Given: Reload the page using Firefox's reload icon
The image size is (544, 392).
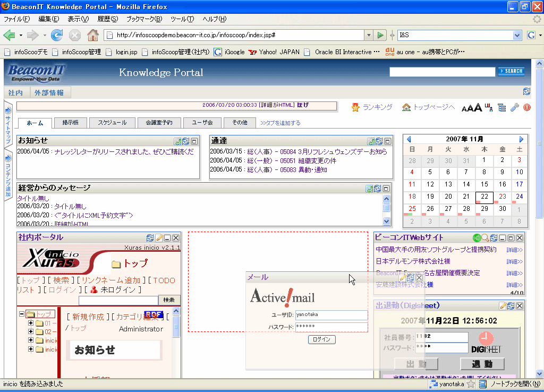Looking at the screenshot, I should [57, 35].
